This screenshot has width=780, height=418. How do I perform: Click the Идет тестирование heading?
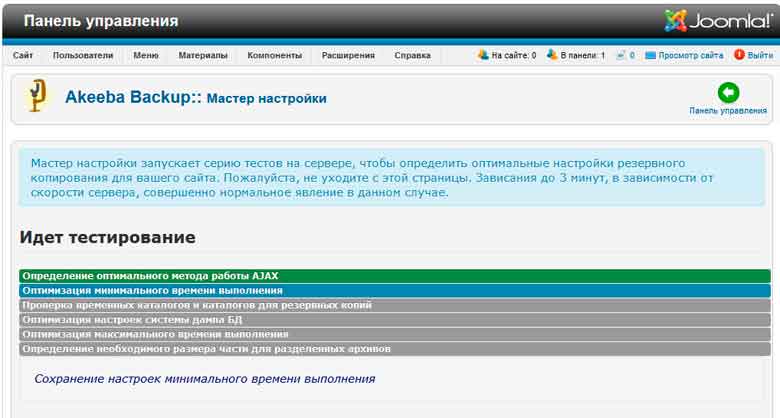(107, 237)
